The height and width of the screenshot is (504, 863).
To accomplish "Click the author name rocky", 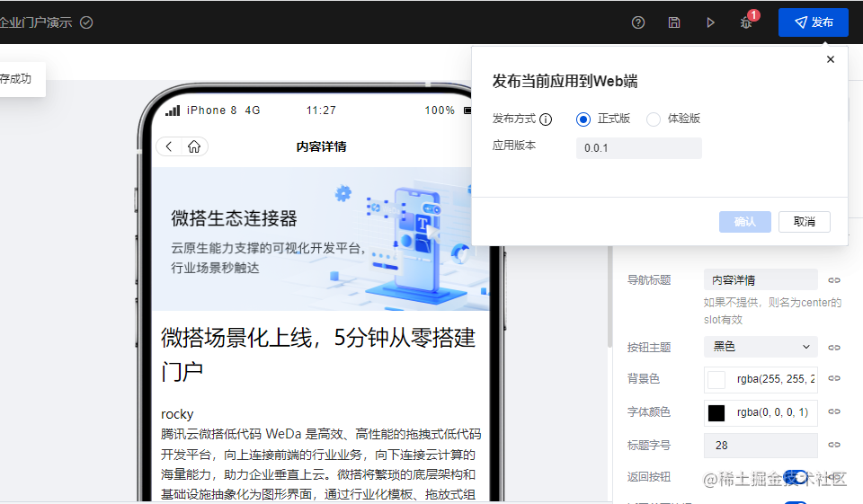I will 177,414.
